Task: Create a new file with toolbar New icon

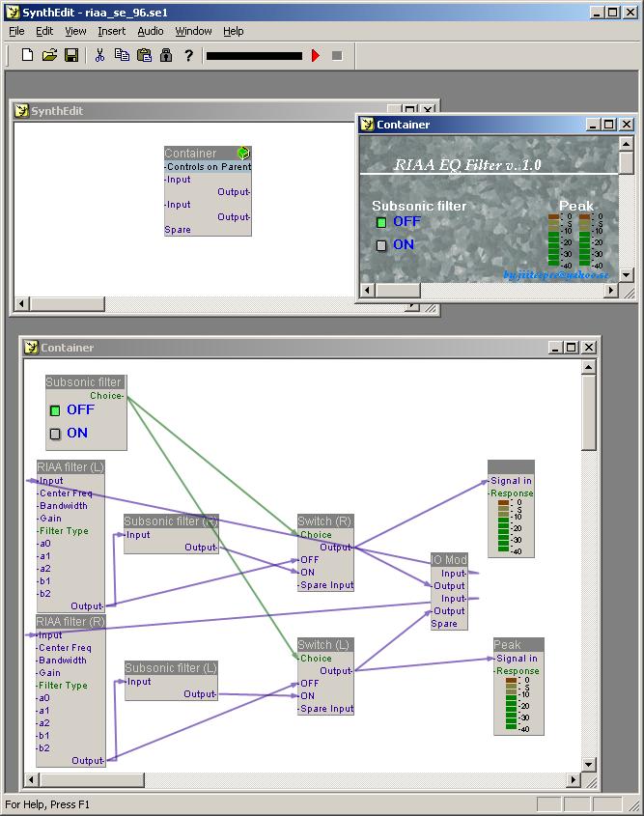Action: pyautogui.click(x=27, y=55)
